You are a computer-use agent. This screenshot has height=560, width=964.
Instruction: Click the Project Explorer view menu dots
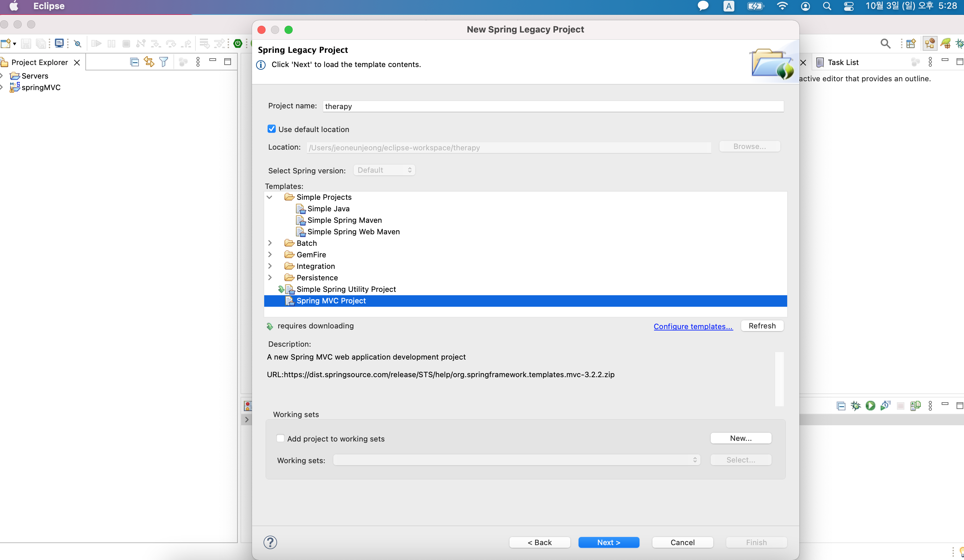198,62
